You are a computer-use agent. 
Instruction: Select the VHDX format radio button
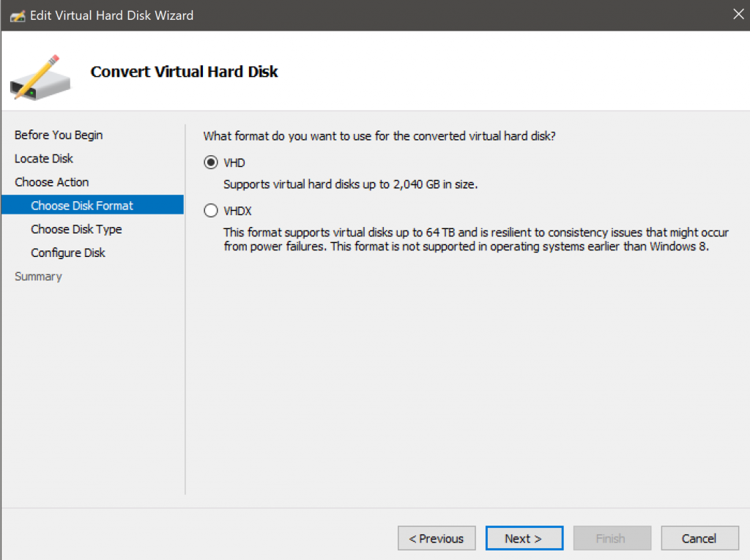point(211,211)
